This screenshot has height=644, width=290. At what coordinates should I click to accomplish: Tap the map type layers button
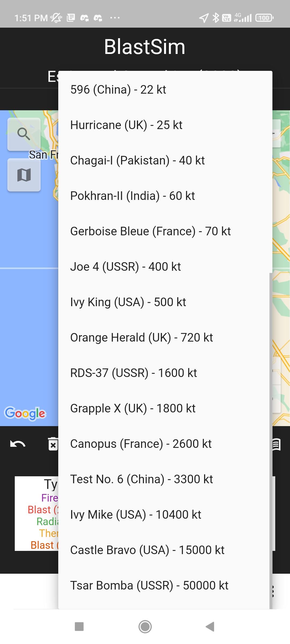(24, 175)
